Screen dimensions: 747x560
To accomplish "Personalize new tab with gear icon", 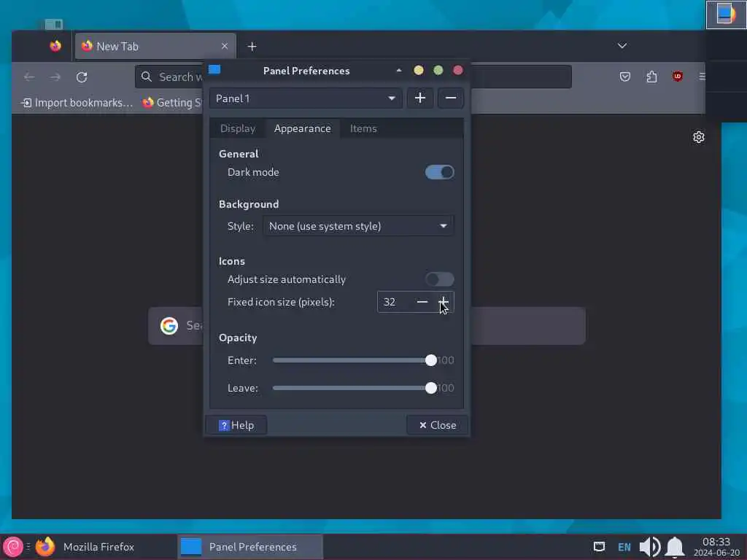I will [x=698, y=137].
